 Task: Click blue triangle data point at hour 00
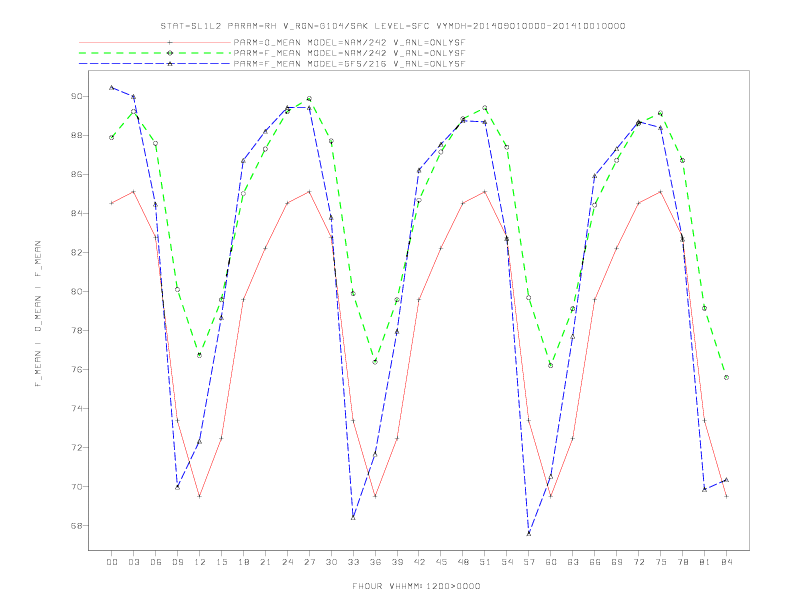tap(112, 87)
